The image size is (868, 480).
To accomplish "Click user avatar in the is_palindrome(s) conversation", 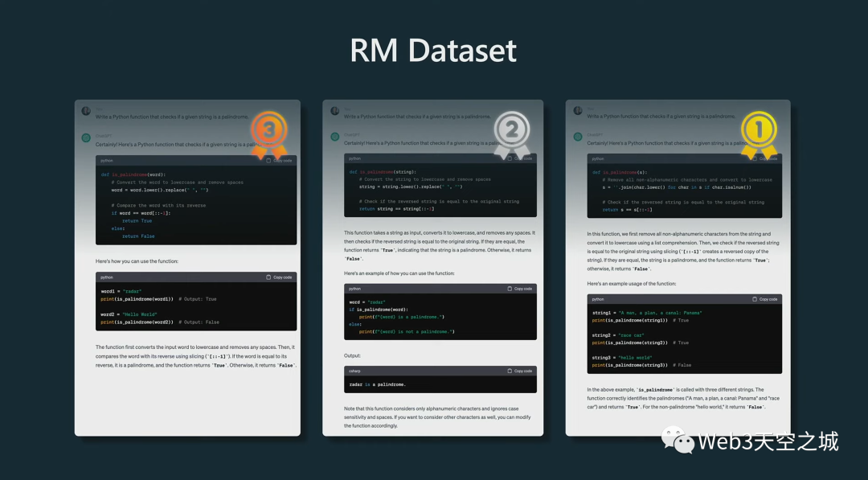I will pos(578,111).
